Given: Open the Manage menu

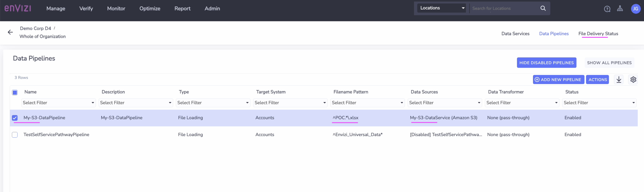Looking at the screenshot, I should click(56, 8).
